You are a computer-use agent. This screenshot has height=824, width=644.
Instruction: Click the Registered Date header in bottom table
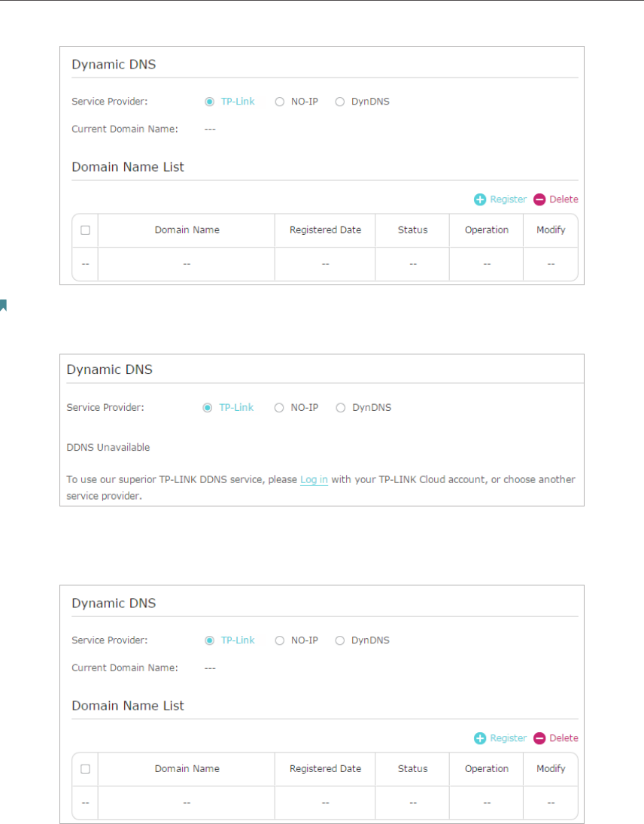(325, 769)
